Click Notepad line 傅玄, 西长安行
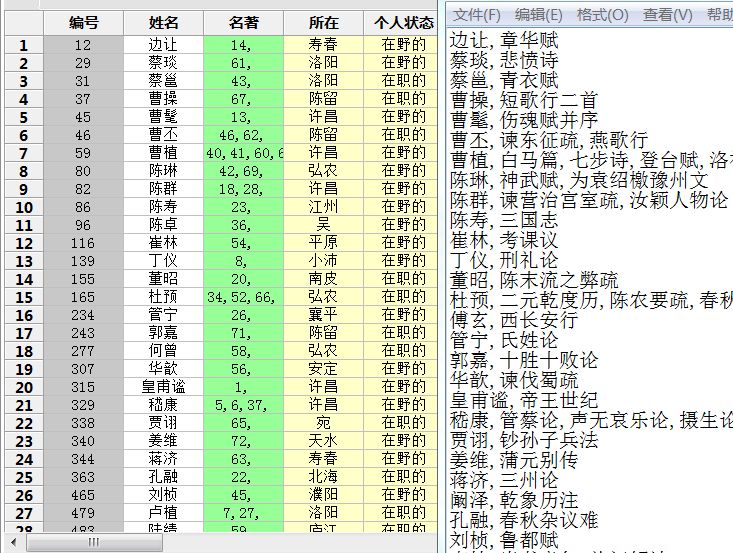The height and width of the screenshot is (553, 733). click(514, 321)
